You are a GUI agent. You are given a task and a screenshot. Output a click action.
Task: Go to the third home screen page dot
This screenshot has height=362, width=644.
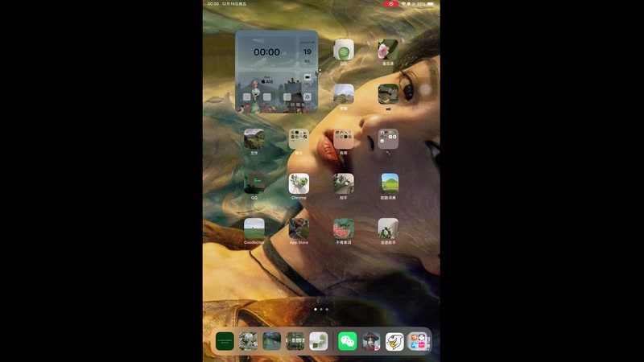click(x=327, y=309)
